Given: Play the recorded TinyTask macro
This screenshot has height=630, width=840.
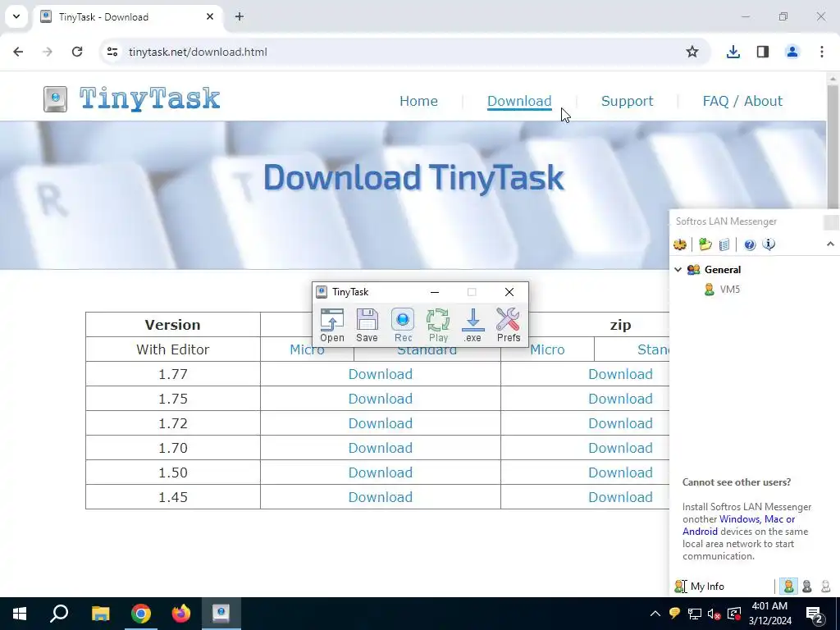Looking at the screenshot, I should pyautogui.click(x=438, y=325).
